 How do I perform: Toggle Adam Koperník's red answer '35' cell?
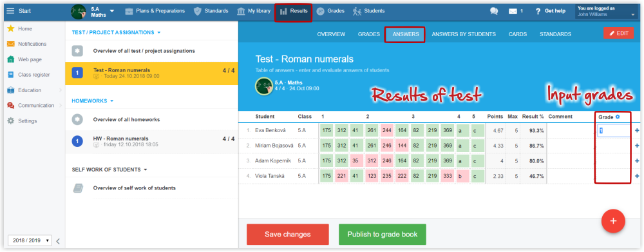(355, 160)
